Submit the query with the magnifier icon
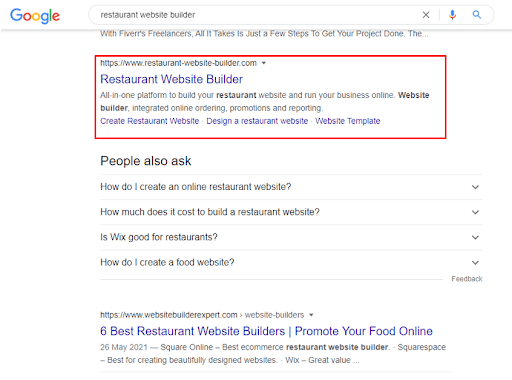The width and height of the screenshot is (512, 380). [x=477, y=15]
